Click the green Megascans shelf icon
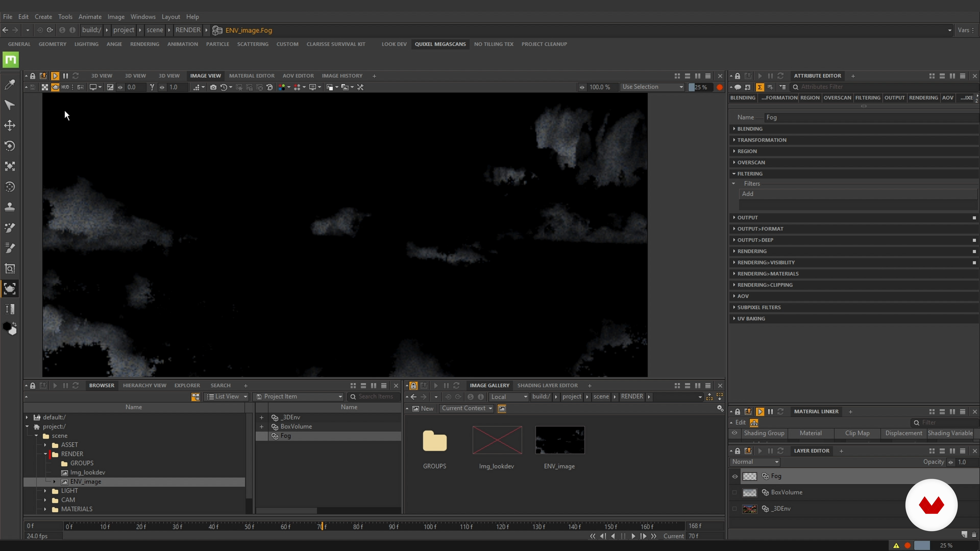 click(11, 60)
